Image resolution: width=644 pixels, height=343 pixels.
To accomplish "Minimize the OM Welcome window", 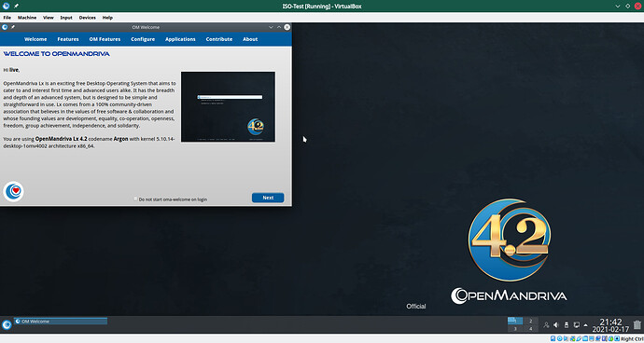I will tap(271, 27).
